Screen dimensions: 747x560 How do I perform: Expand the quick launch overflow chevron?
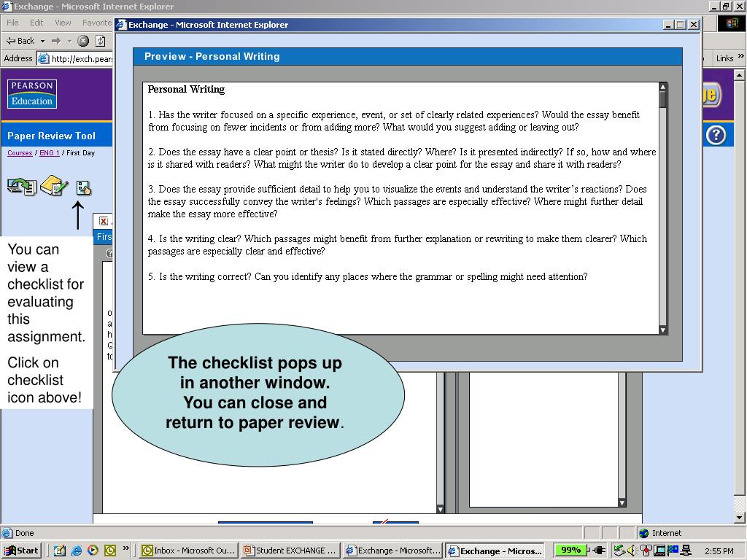pos(126,548)
